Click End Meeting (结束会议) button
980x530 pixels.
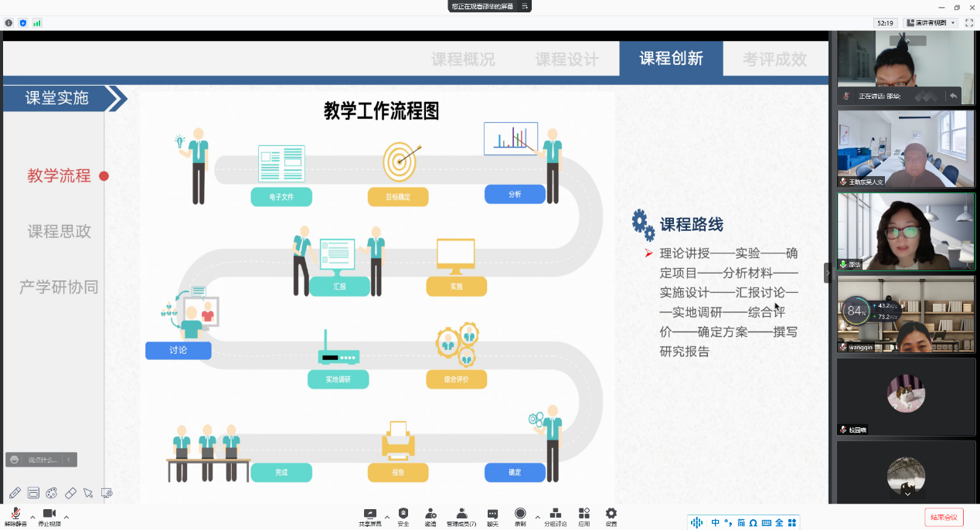(x=944, y=517)
